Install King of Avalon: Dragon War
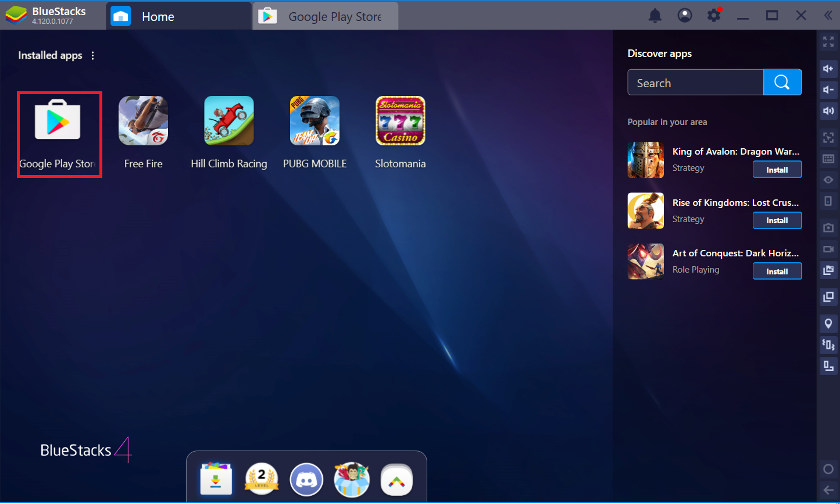This screenshot has width=840, height=504. pyautogui.click(x=777, y=170)
